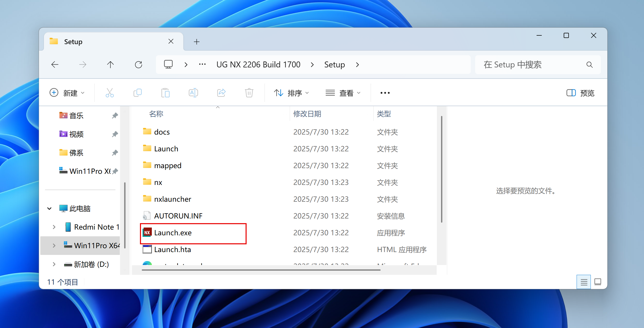Open the See more toolbar menu

coord(385,93)
